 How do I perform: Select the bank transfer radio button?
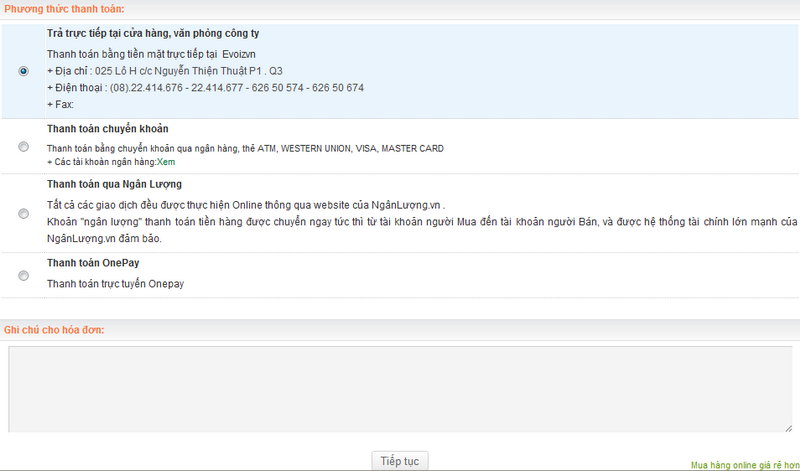(23, 146)
